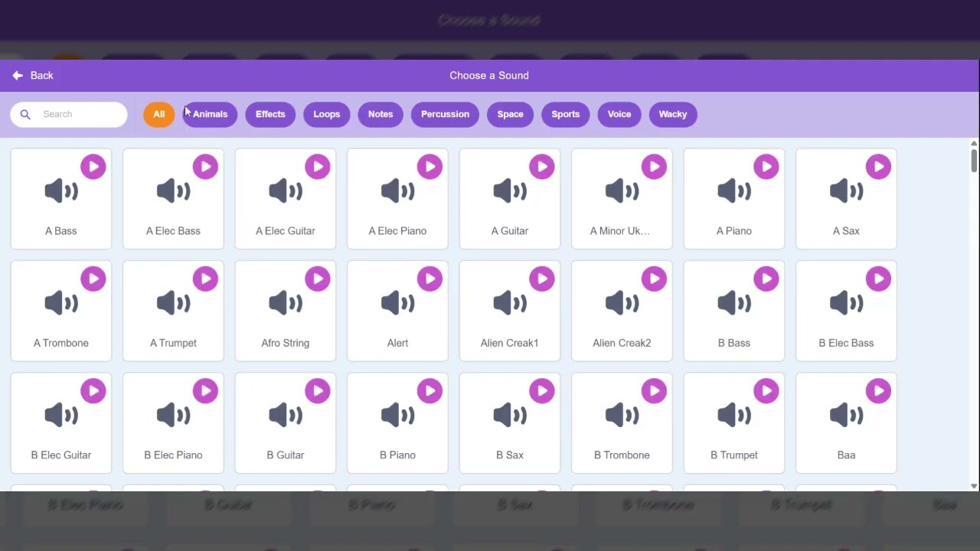Filter sounds by Loops
The height and width of the screenshot is (551, 980).
(326, 114)
